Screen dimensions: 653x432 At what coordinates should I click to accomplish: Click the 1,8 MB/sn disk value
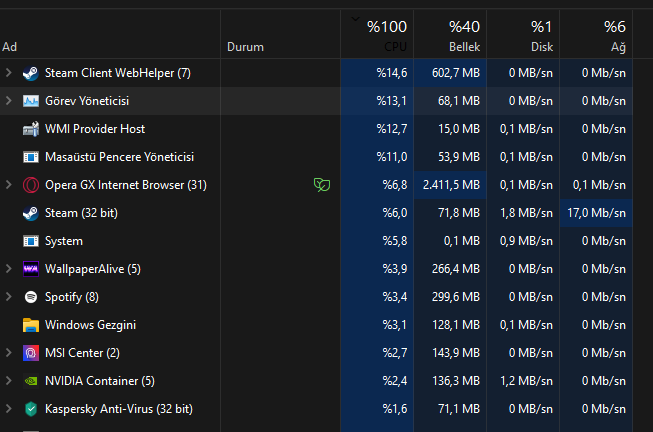click(526, 213)
